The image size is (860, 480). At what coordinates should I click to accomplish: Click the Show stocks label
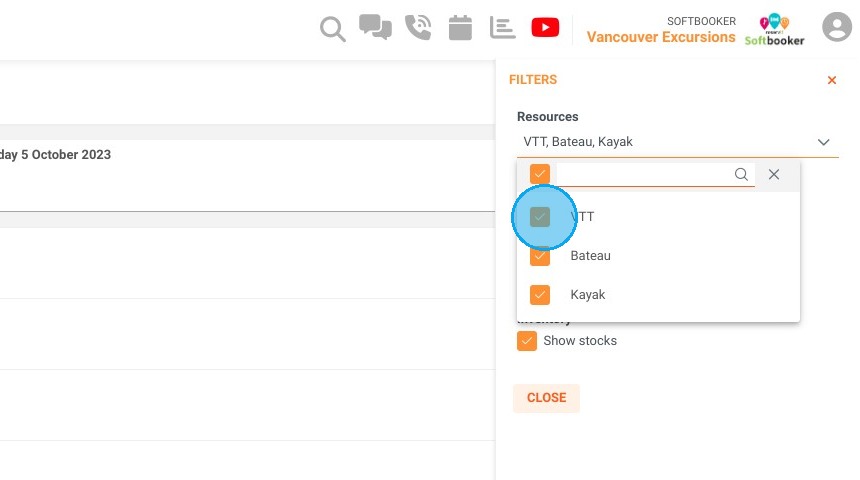coord(580,341)
